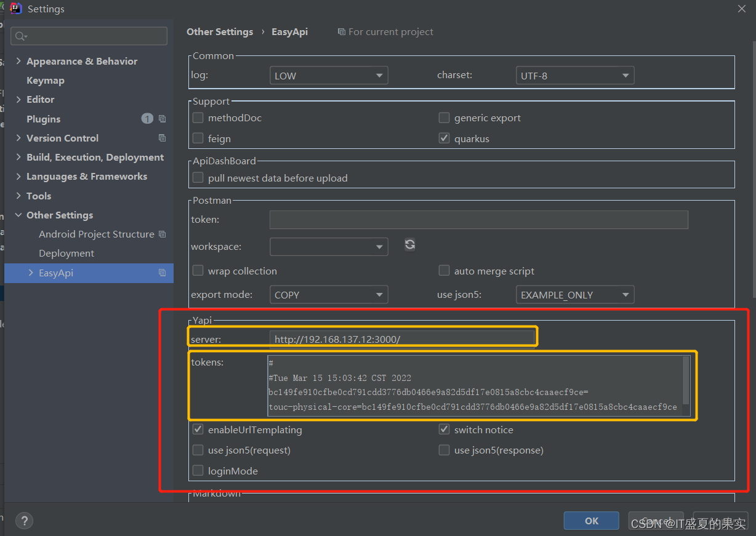Click the help question mark button

tap(24, 521)
